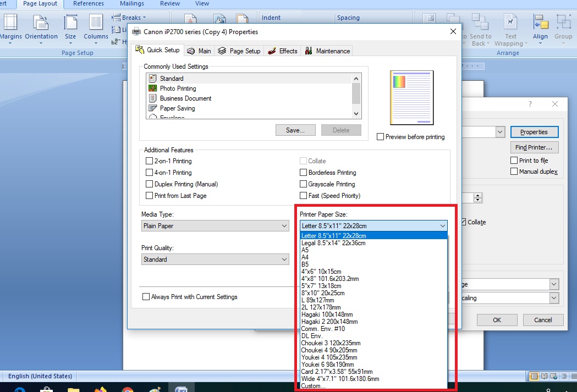The height and width of the screenshot is (392, 577).
Task: Click the Save... button
Action: pyautogui.click(x=295, y=130)
